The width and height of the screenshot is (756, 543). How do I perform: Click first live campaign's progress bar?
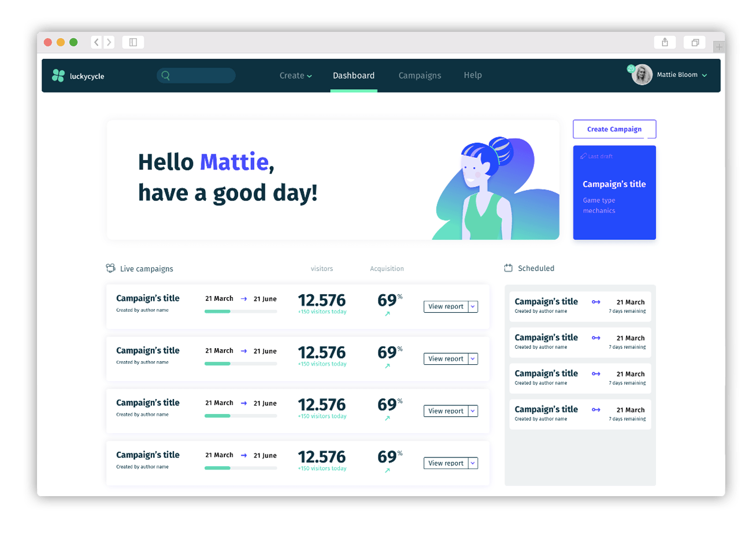(240, 312)
